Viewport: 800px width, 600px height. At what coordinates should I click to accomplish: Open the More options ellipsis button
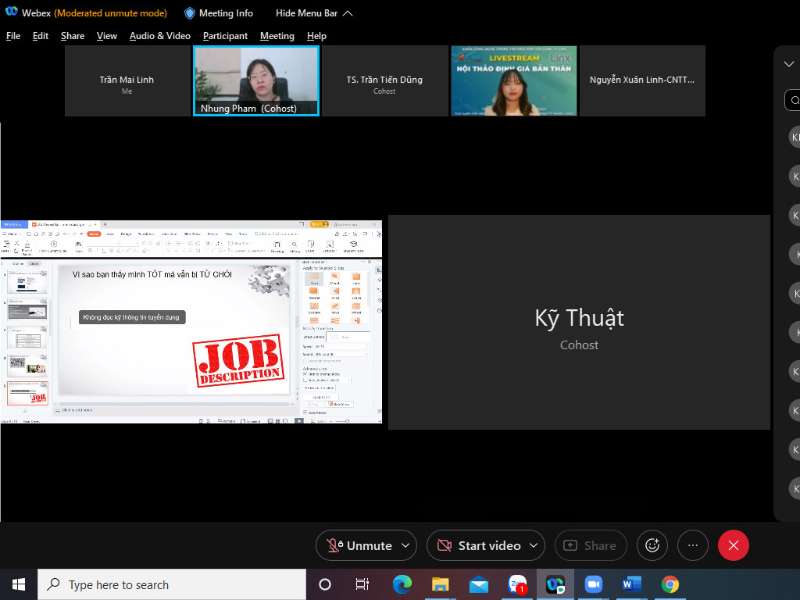(693, 545)
